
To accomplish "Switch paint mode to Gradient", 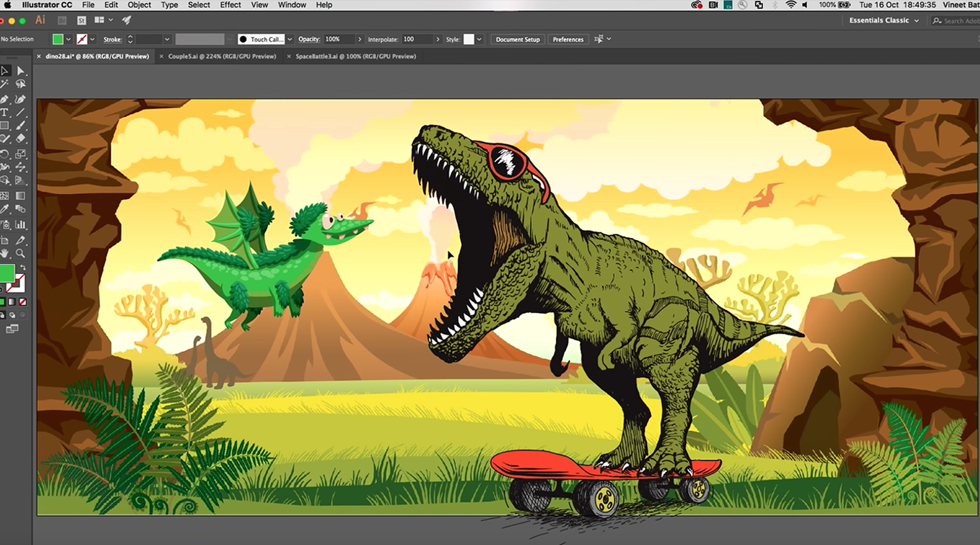I will (12, 302).
